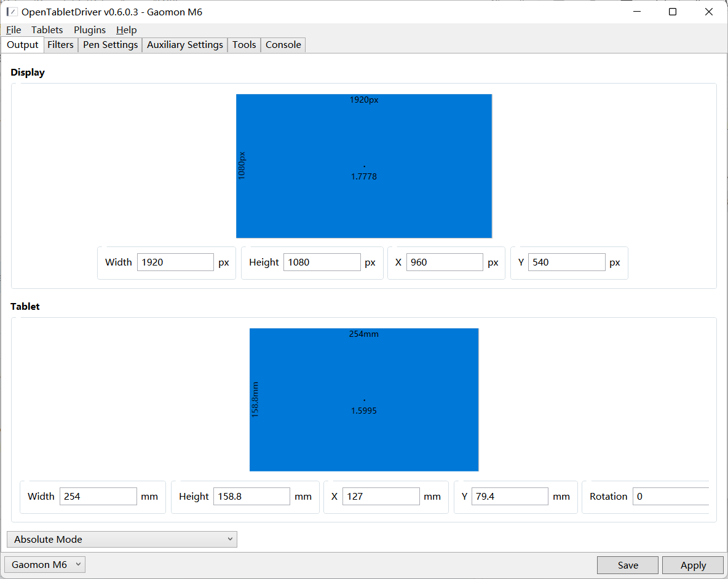Open the Help menu

[x=126, y=30]
